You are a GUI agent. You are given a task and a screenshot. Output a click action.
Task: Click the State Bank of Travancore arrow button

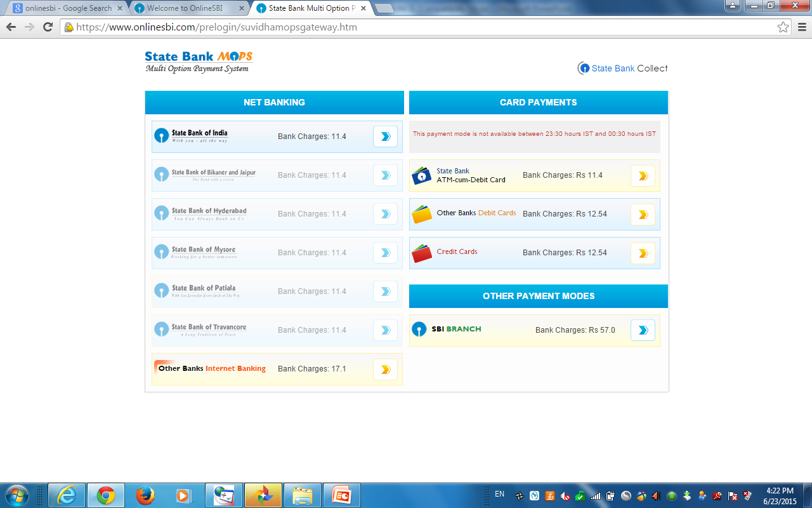(385, 330)
